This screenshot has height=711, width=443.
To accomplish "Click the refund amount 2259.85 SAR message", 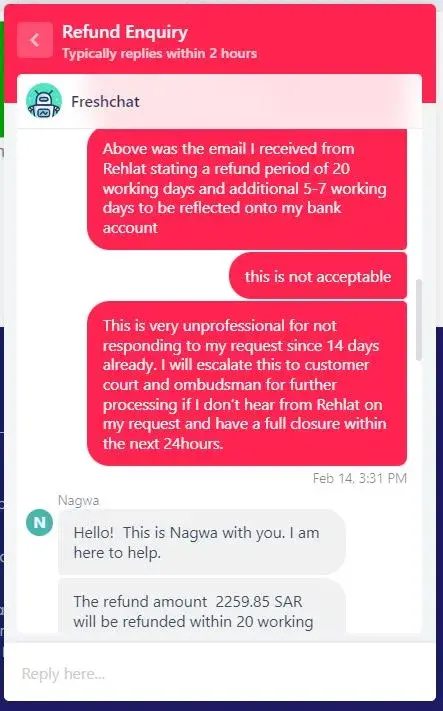I will coord(202,607).
